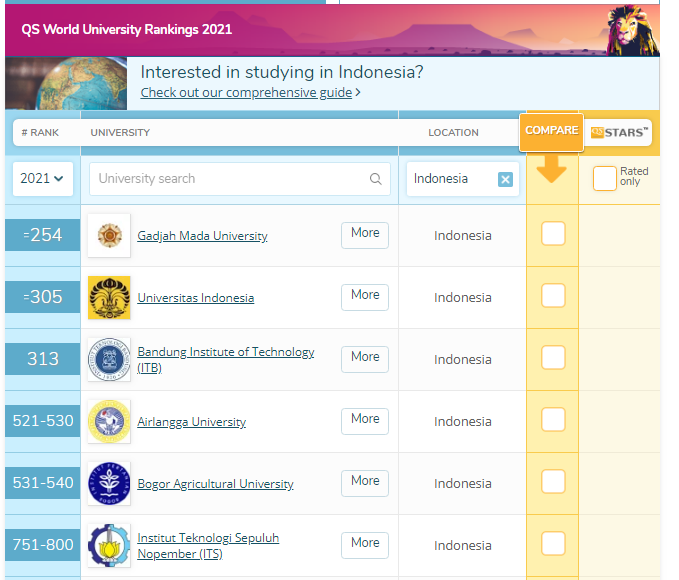The height and width of the screenshot is (580, 679).
Task: Click the Bogor Agricultural University logo
Action: pos(108,483)
